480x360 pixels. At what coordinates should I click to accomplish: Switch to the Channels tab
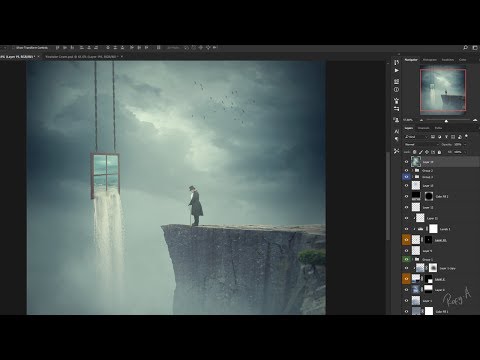click(424, 128)
